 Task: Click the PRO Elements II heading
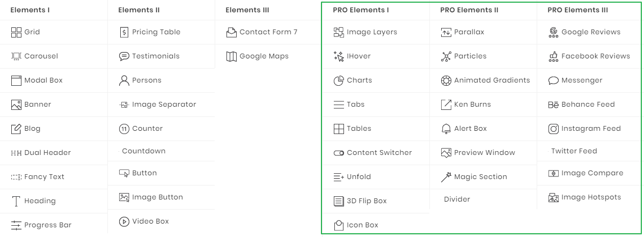tap(469, 10)
